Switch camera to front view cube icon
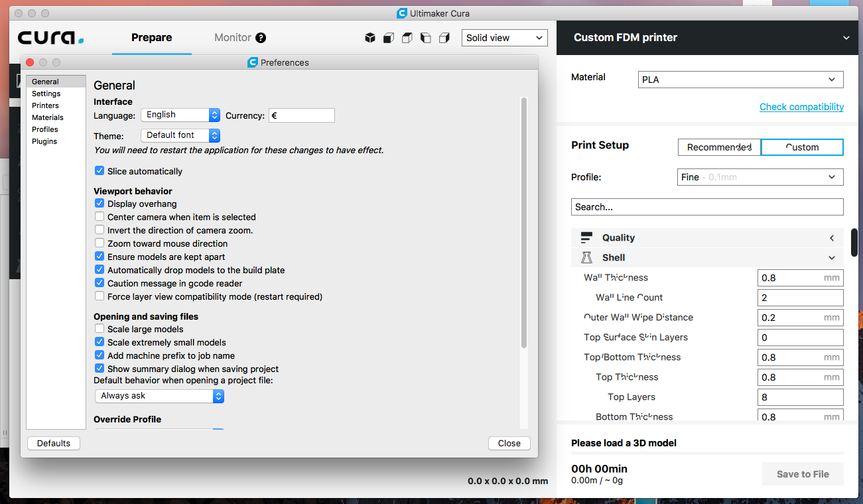 (389, 38)
